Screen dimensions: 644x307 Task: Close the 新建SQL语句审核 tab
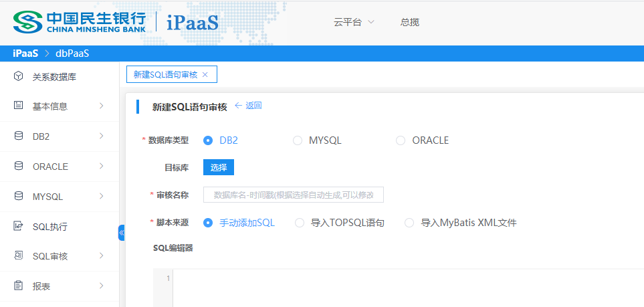(x=205, y=74)
